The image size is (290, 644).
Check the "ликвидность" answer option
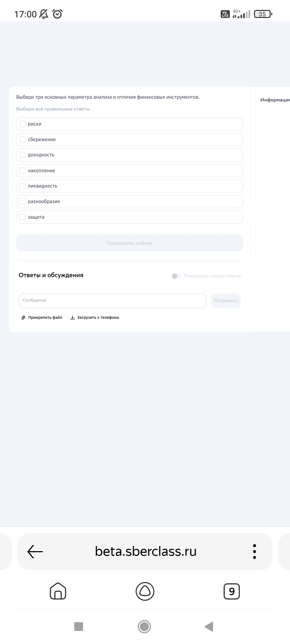tap(130, 186)
